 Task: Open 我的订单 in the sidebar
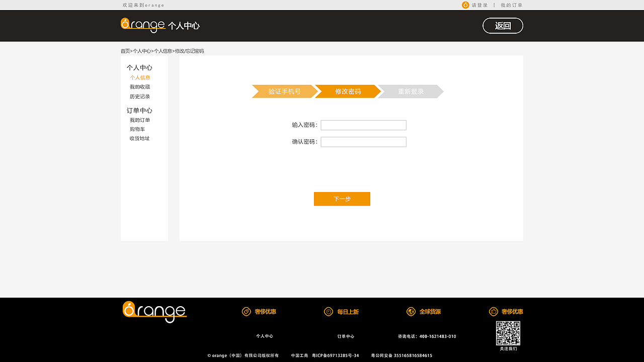click(x=140, y=120)
